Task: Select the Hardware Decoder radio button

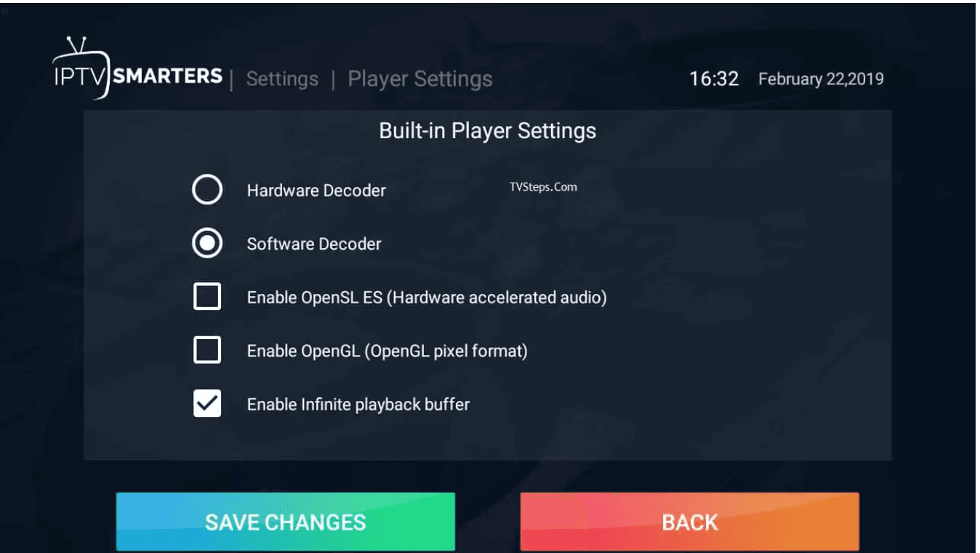Action: click(x=207, y=190)
